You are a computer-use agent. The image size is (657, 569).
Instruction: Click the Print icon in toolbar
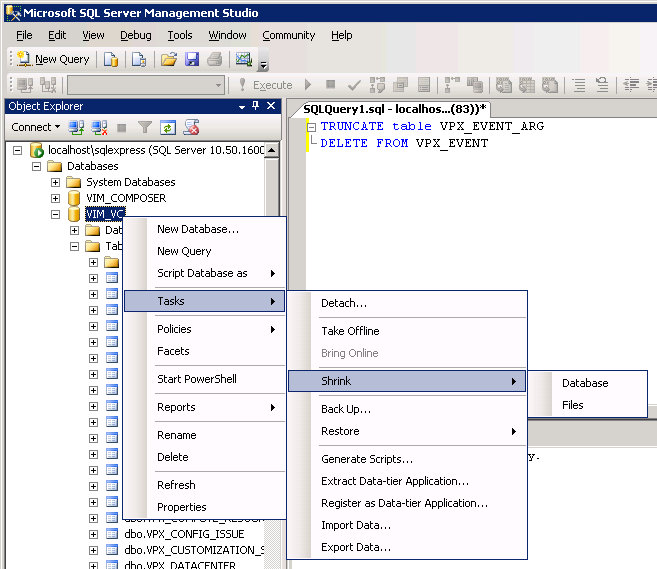tap(215, 59)
